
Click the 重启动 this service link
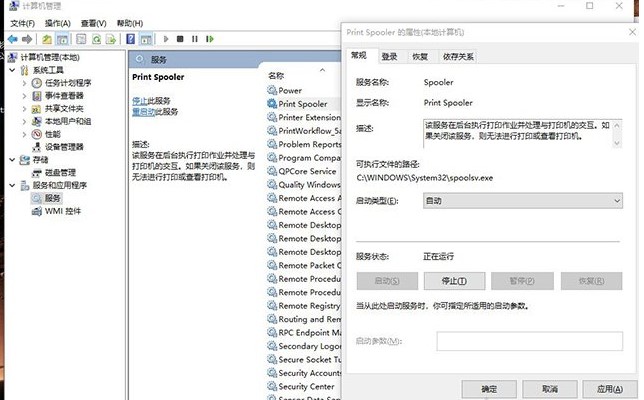click(x=143, y=112)
